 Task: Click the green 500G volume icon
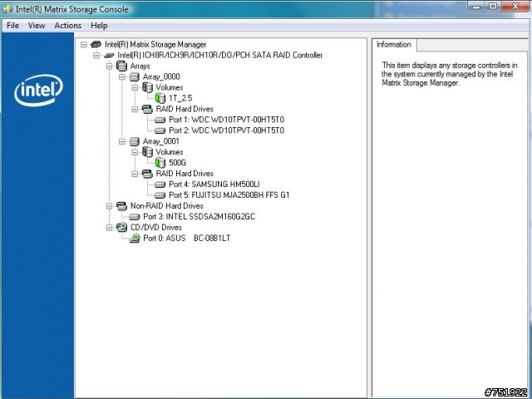click(160, 163)
